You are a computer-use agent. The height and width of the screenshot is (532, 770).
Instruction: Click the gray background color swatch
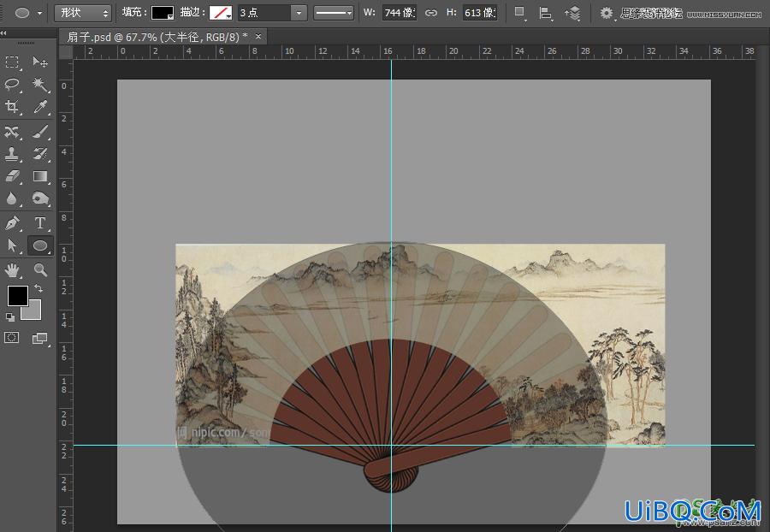(x=34, y=313)
